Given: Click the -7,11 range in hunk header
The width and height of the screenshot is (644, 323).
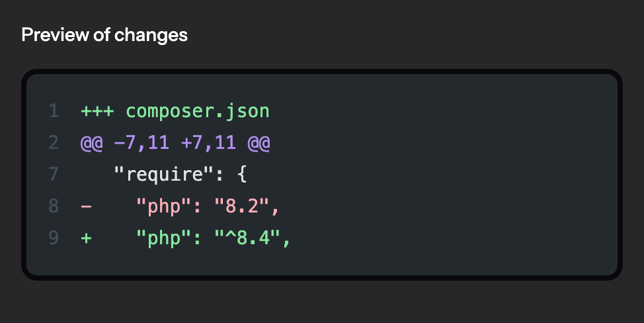Looking at the screenshot, I should (x=141, y=143).
